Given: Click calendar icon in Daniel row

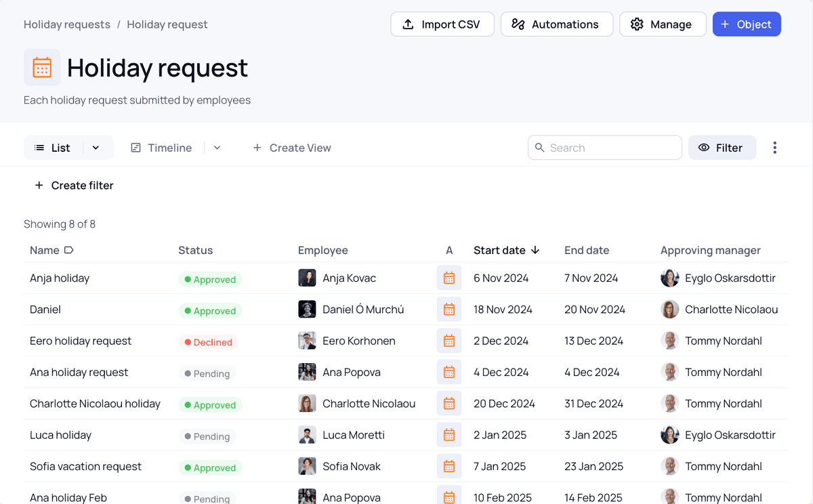Looking at the screenshot, I should coord(449,310).
